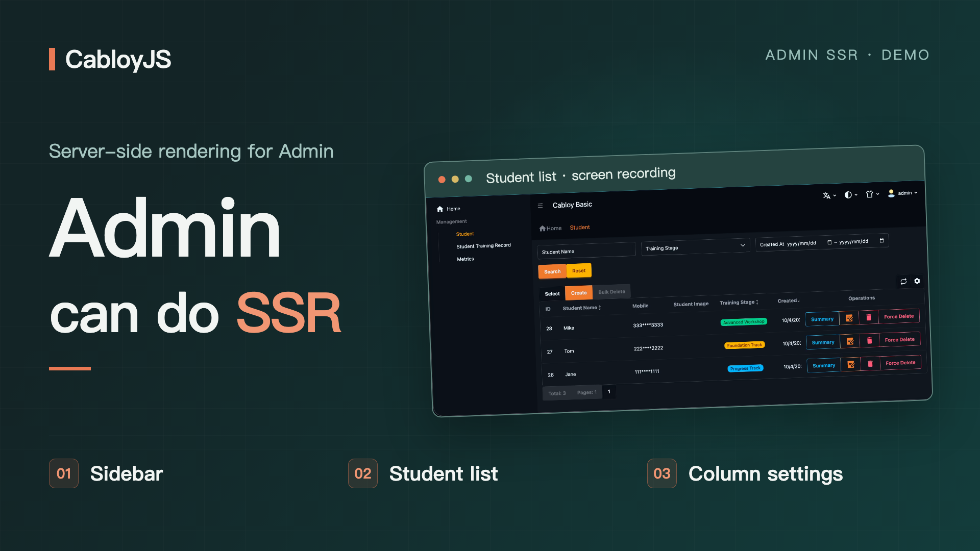This screenshot has height=551, width=980.
Task: Click the edit icon in Tom's row
Action: [x=850, y=341]
